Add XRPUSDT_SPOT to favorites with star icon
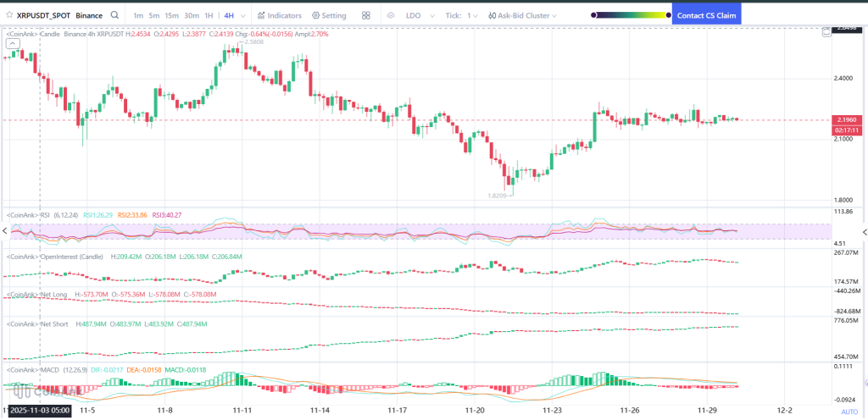This screenshot has width=868, height=420. [x=8, y=15]
